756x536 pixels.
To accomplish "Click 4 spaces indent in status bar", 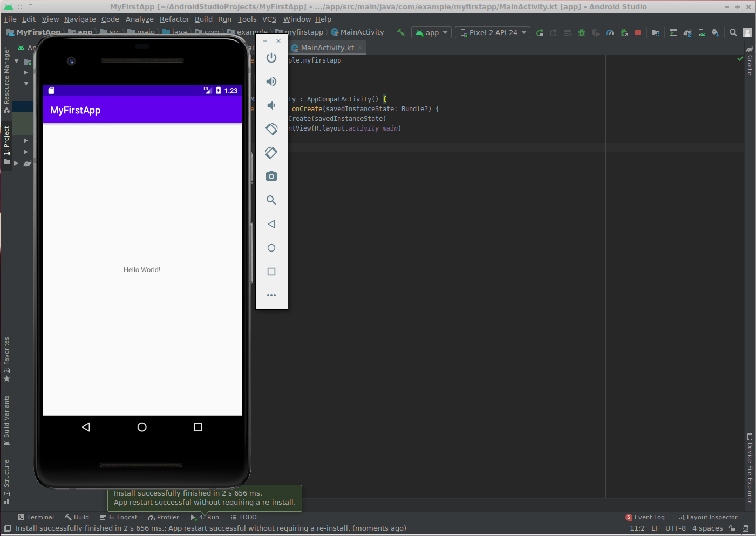I will (707, 528).
